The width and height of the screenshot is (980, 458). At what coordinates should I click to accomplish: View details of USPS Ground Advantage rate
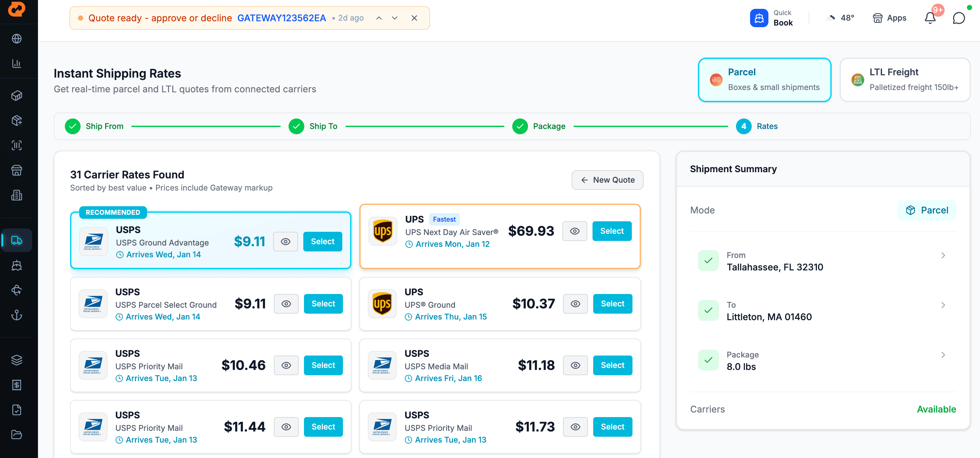coord(285,242)
